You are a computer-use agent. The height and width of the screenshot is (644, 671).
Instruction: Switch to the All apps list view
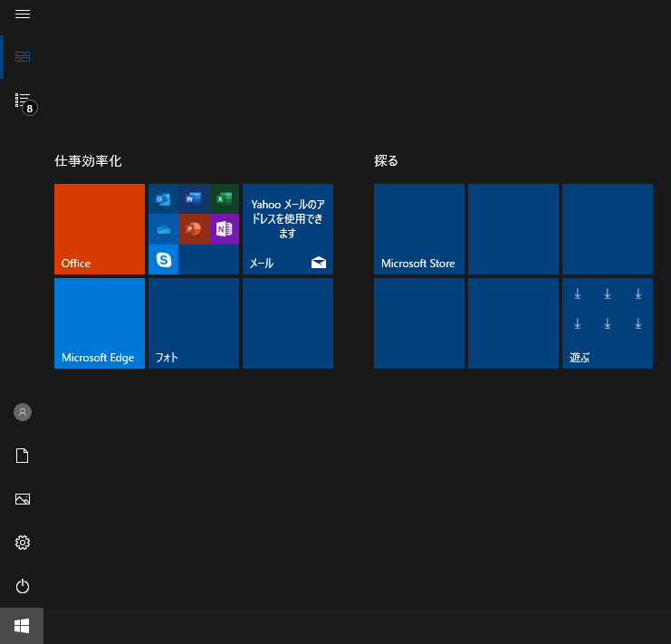point(23,101)
